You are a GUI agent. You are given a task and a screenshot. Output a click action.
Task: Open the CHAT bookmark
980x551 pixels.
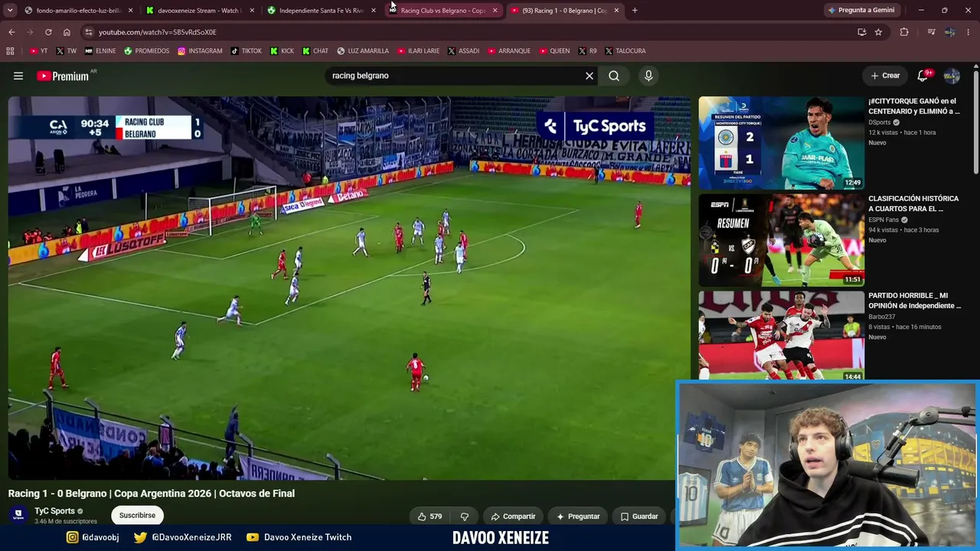(x=315, y=51)
